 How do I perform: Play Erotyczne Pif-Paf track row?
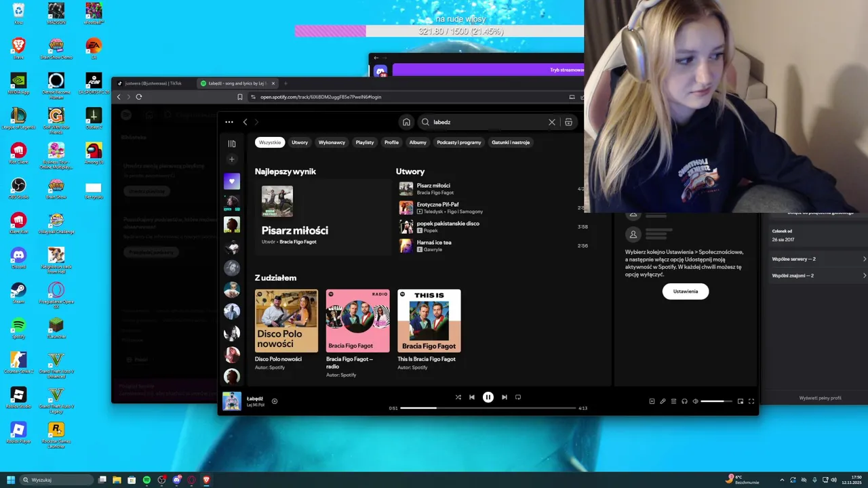(493, 207)
